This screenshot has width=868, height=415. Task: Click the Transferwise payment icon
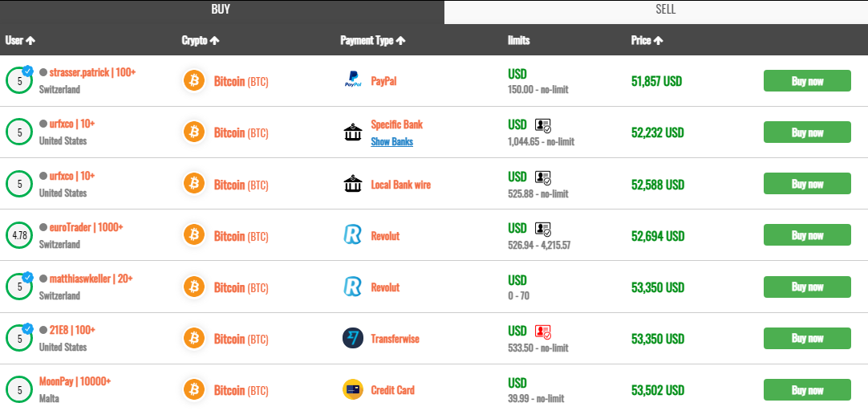[352, 338]
